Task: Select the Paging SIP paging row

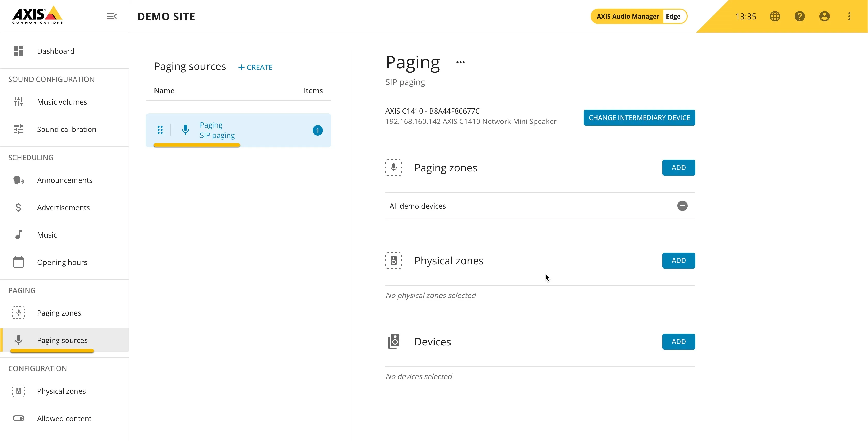Action: pos(238,130)
